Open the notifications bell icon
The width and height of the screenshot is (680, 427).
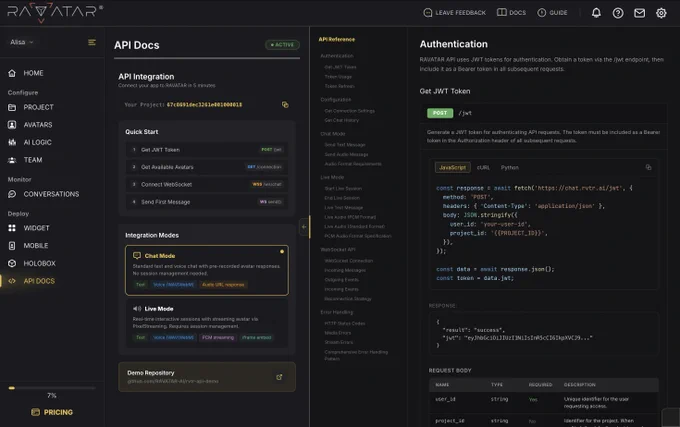[596, 13]
